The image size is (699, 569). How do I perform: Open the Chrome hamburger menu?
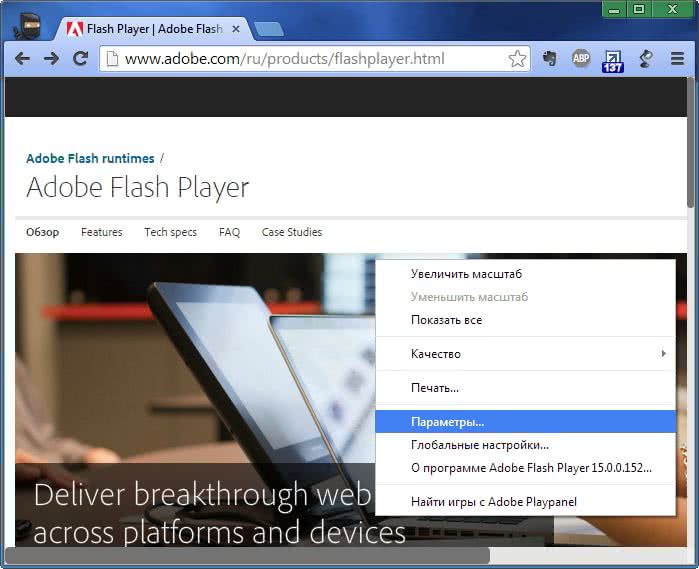[x=677, y=59]
